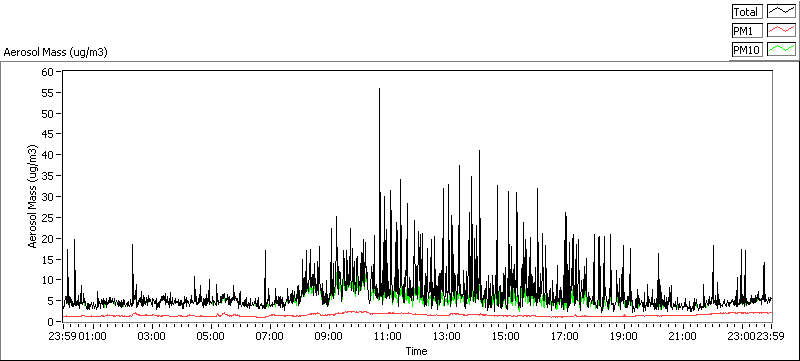Open the PM10 green line style swatch
This screenshot has width=800, height=361.
(782, 50)
